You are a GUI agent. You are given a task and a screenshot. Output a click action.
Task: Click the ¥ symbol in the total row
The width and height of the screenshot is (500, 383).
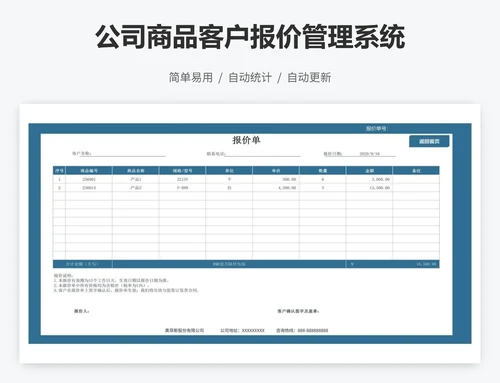(x=352, y=264)
